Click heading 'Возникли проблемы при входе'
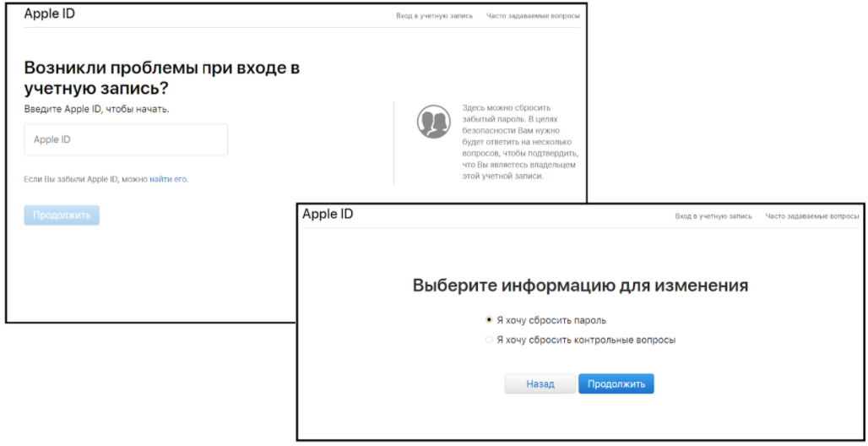 click(161, 78)
